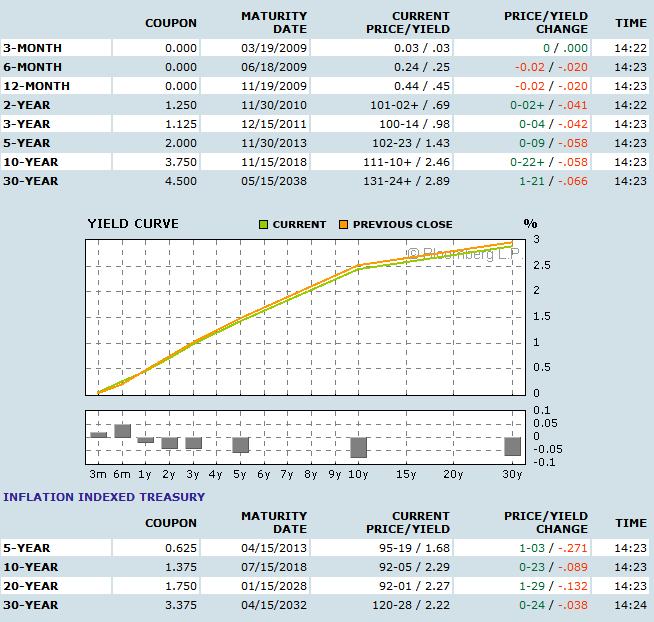Image resolution: width=654 pixels, height=622 pixels.
Task: Click the change value 0 / .000
Action: pyautogui.click(x=565, y=48)
